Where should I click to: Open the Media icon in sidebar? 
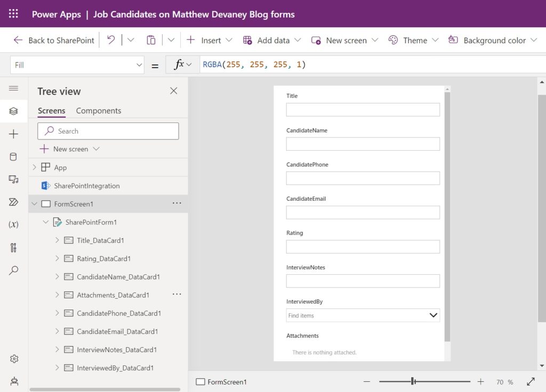coord(13,179)
